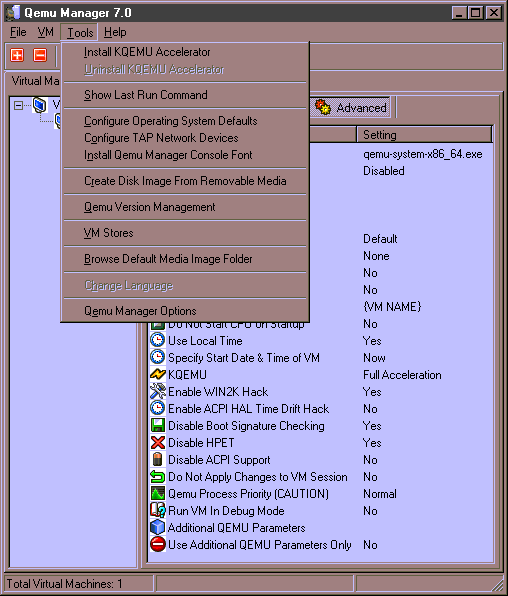Select the KQEMU setting row

coord(321,375)
